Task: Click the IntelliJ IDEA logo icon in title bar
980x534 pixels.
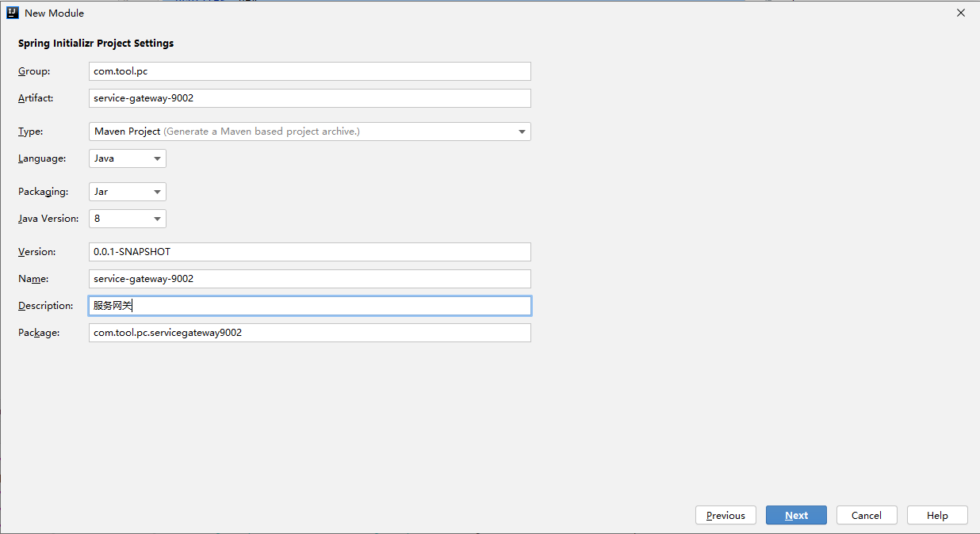Action: (12, 13)
